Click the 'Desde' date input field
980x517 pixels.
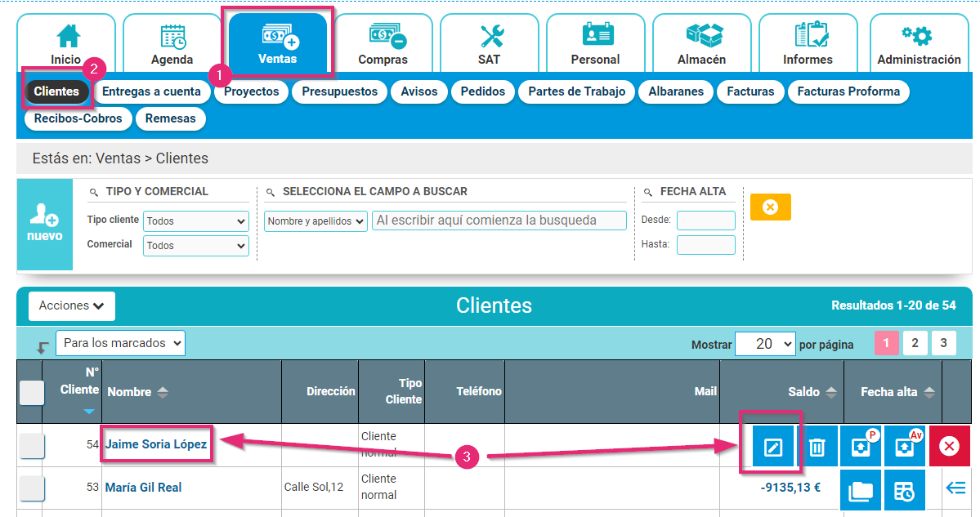point(705,220)
